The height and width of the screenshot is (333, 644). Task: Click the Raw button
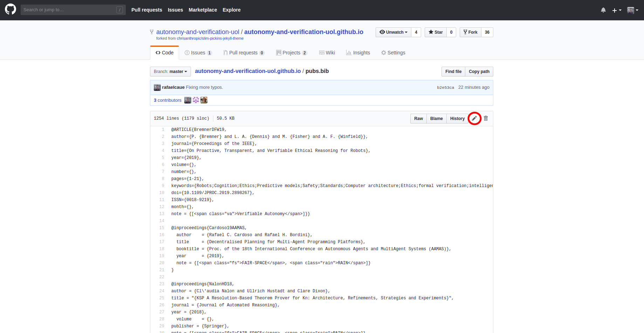point(418,119)
